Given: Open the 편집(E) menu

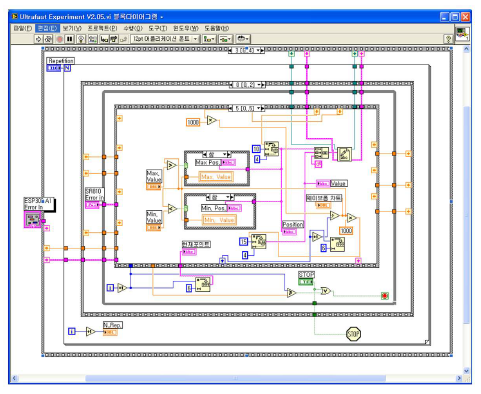Looking at the screenshot, I should tap(47, 28).
